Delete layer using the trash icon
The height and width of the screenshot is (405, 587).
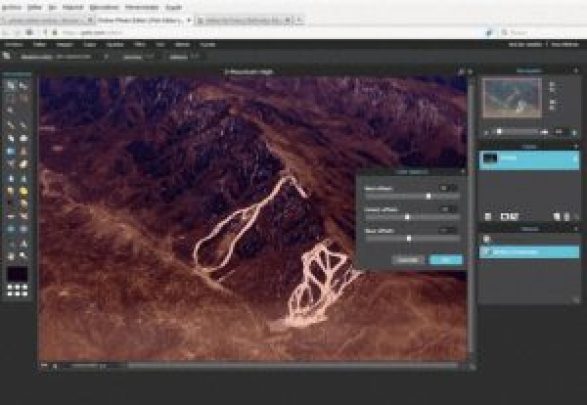567,216
